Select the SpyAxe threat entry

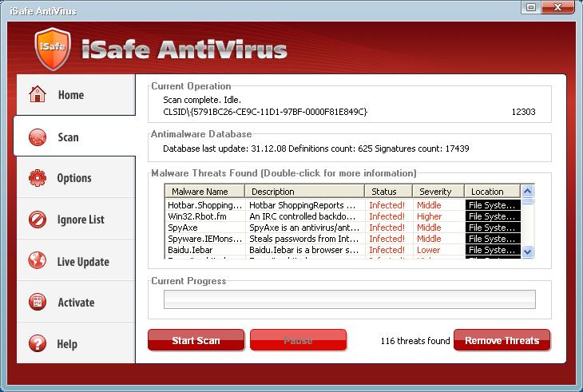click(x=205, y=228)
